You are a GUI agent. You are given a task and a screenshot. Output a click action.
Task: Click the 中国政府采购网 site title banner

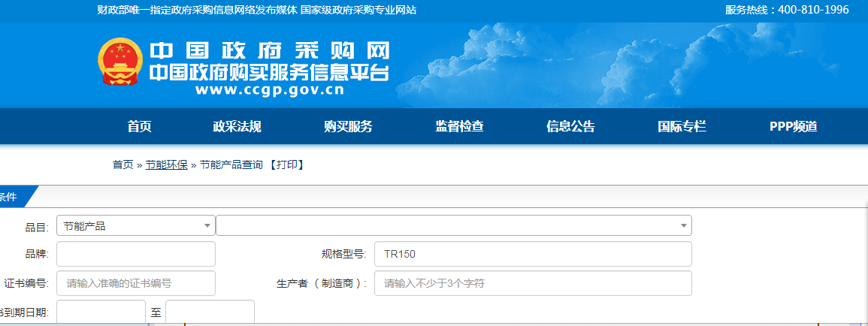tap(269, 52)
